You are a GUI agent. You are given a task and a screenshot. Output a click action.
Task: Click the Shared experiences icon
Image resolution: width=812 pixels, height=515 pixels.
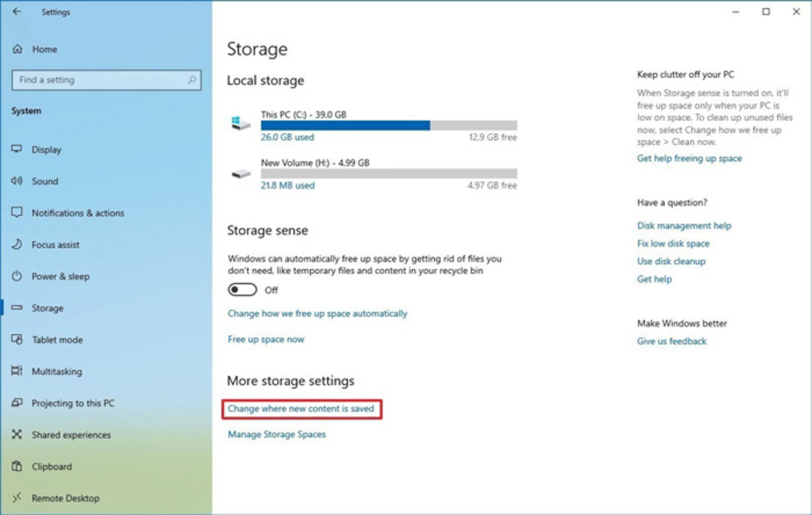17,434
